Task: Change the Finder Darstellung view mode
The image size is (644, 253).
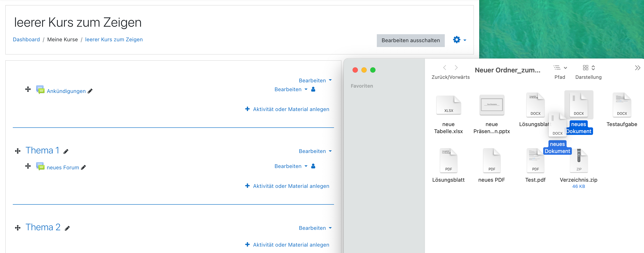Action: pyautogui.click(x=588, y=68)
